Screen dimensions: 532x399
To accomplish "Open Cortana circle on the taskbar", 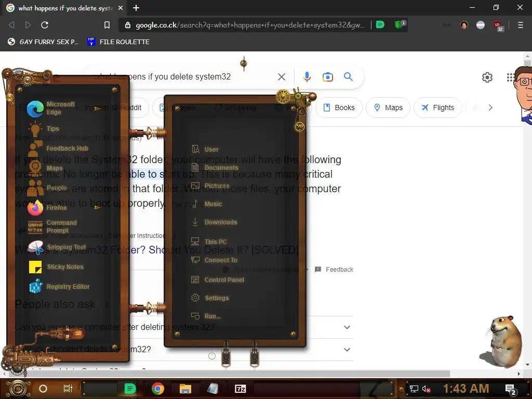I will 43,389.
